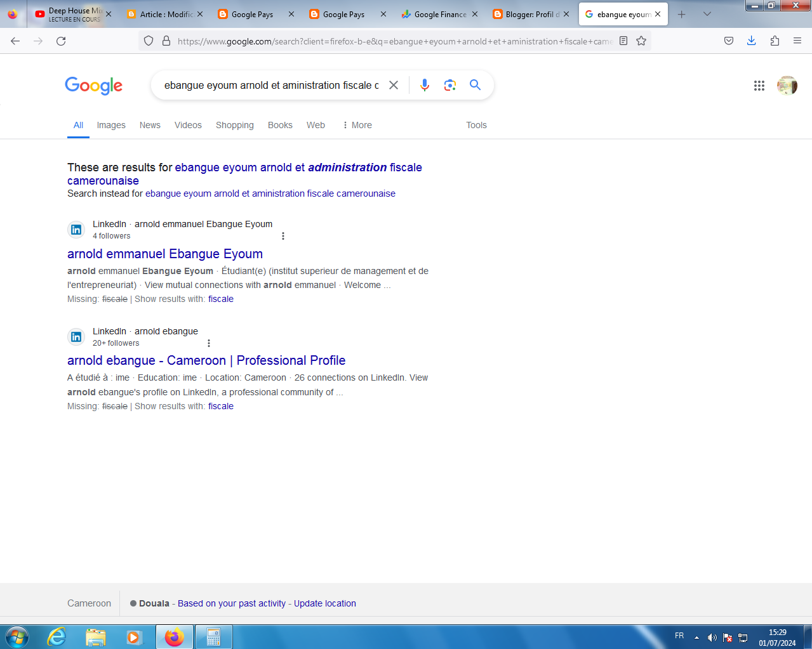Switch to Images results tab
This screenshot has height=649, width=812.
click(x=111, y=125)
